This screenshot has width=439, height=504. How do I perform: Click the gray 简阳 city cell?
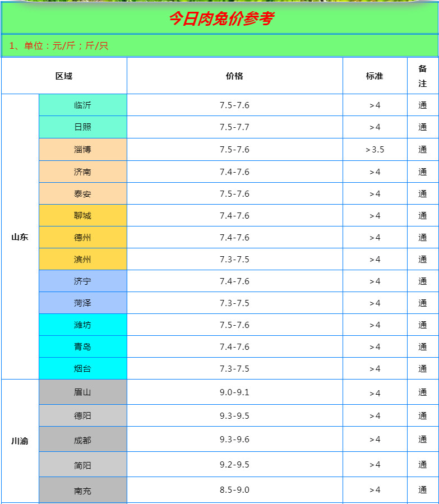pos(82,465)
